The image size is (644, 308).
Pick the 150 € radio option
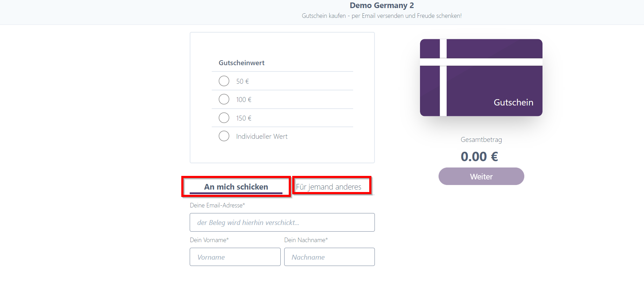point(224,118)
